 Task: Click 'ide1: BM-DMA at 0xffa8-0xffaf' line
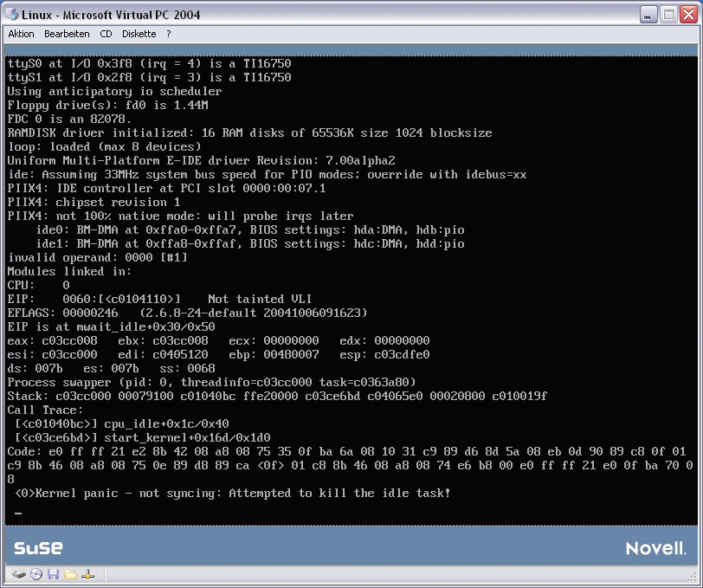[x=250, y=244]
